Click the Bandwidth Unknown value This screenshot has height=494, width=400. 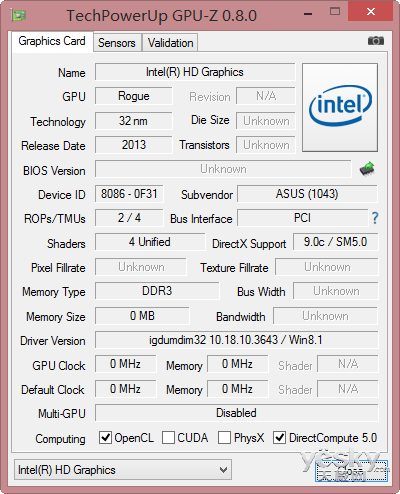325,316
